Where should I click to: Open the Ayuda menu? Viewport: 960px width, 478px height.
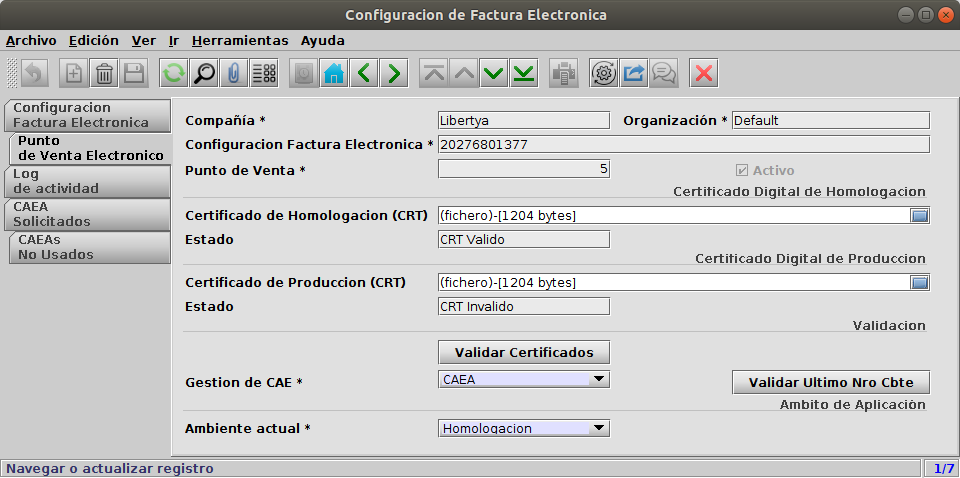coord(323,41)
